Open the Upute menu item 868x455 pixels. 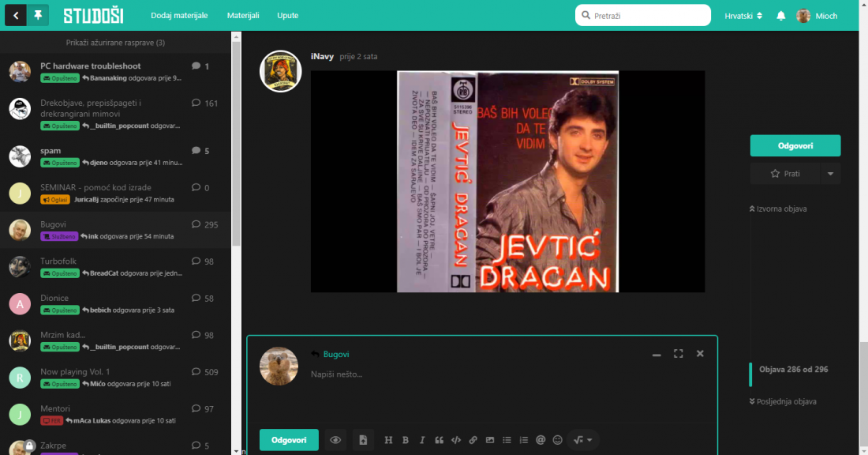pos(288,16)
